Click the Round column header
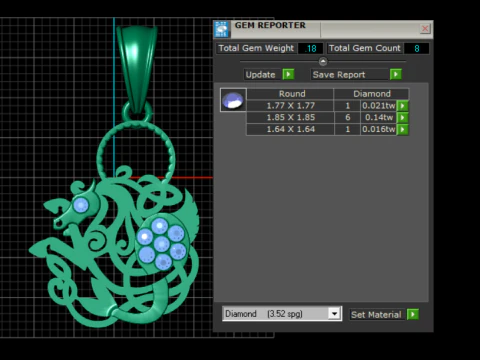Image resolution: width=480 pixels, height=360 pixels. (x=290, y=94)
